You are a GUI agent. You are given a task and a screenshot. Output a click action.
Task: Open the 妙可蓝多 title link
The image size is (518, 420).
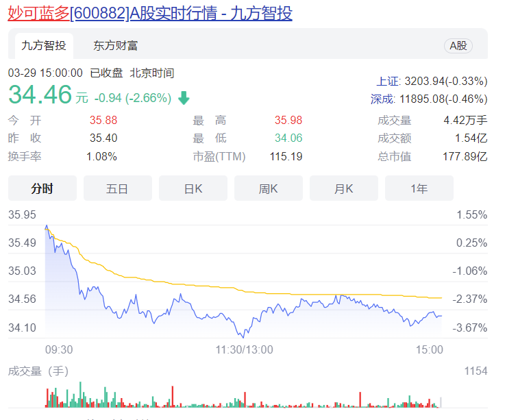38,13
